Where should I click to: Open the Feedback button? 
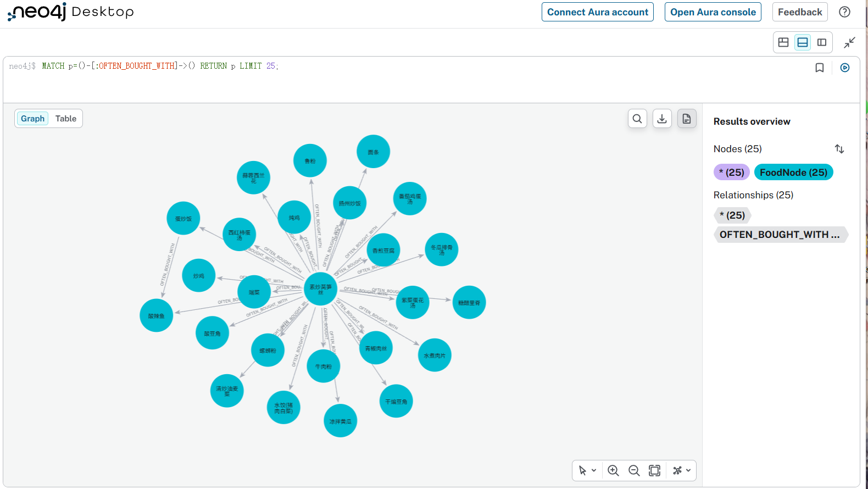(x=800, y=12)
